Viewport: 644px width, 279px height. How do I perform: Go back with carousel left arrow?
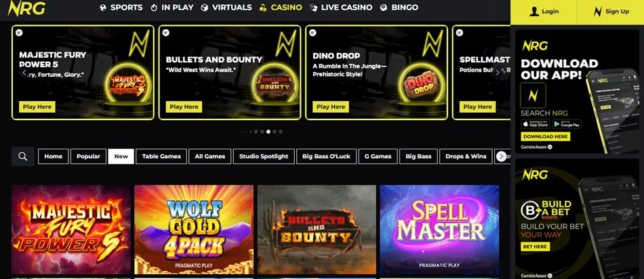pos(24,73)
